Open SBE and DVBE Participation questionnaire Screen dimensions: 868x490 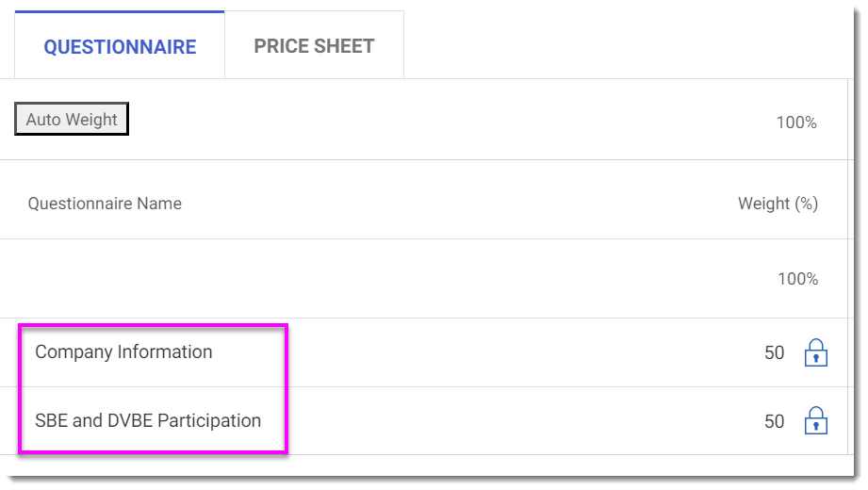[x=148, y=421]
